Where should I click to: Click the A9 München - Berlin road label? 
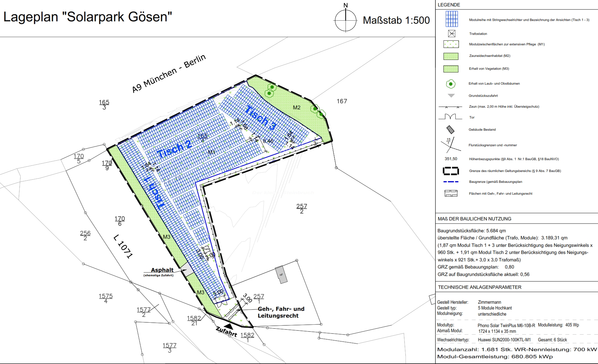tap(169, 73)
